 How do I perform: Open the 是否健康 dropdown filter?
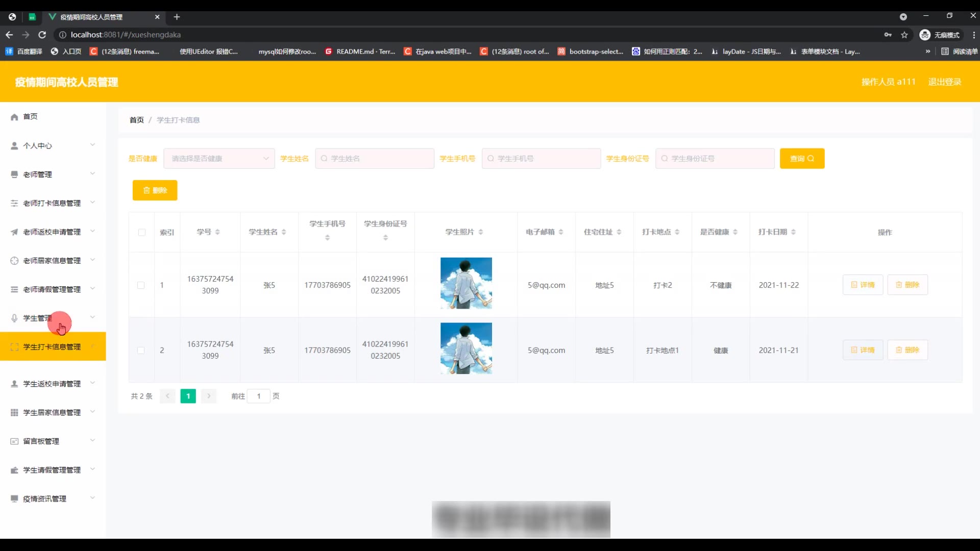219,159
